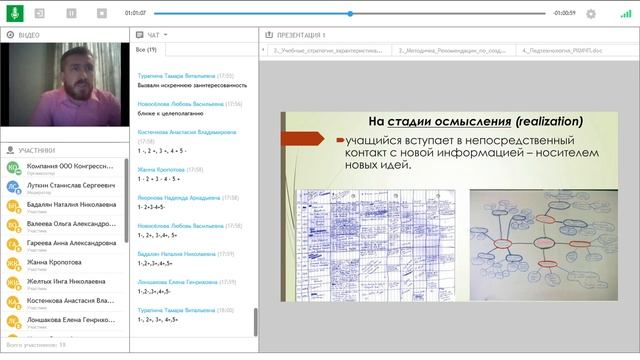The image size is (640, 360).
Task: Pause the webinar recording playback
Action: (x=71, y=13)
